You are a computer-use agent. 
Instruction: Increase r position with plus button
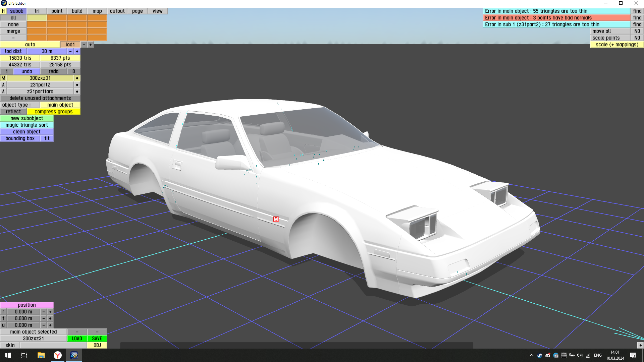[50, 312]
